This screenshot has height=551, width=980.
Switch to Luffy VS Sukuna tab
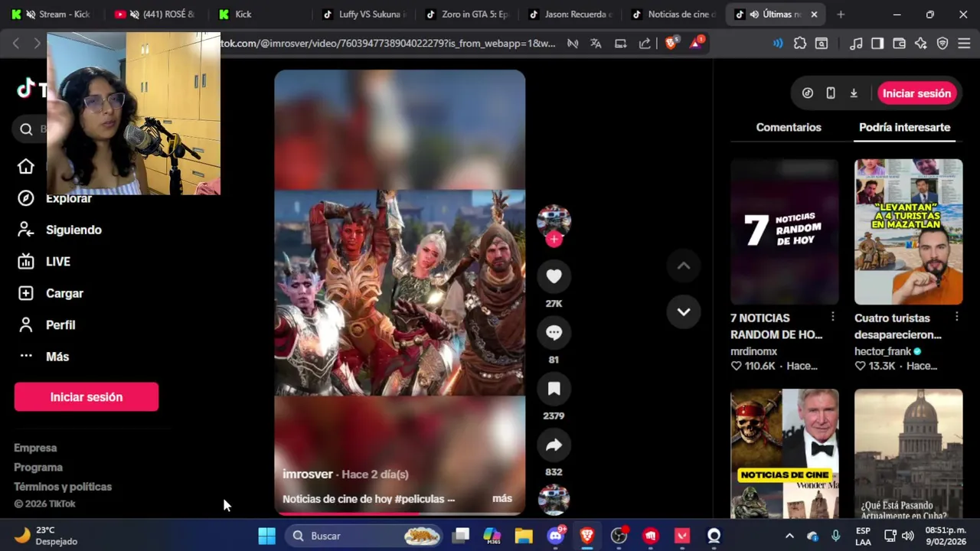(364, 14)
